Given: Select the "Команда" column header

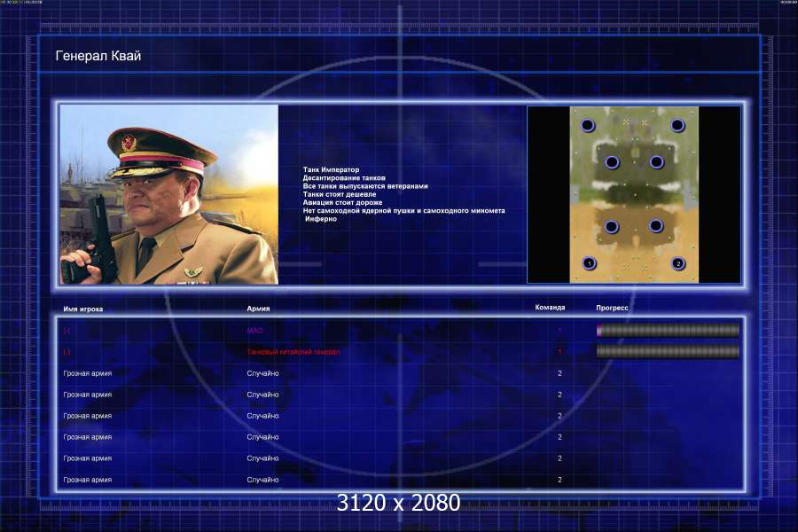Looking at the screenshot, I should [x=550, y=309].
